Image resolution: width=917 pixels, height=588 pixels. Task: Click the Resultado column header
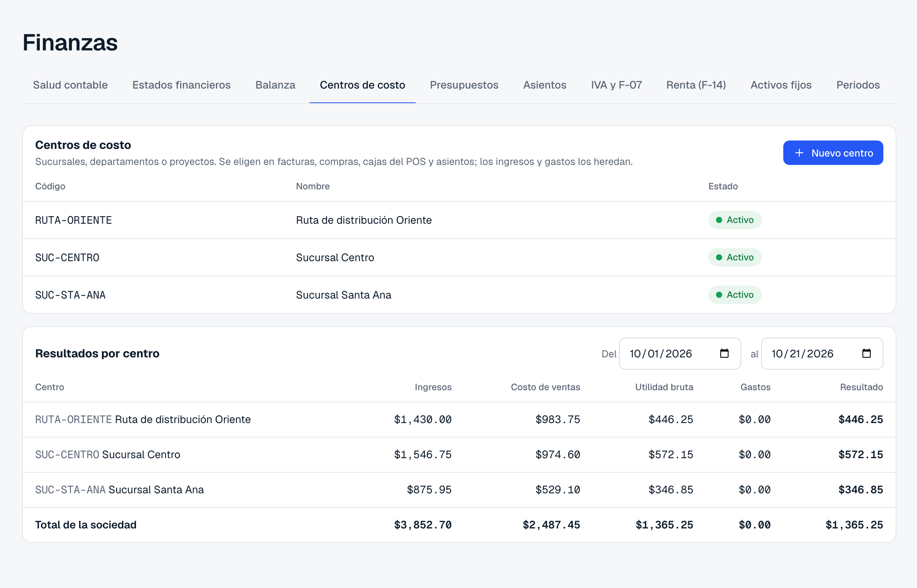(861, 387)
